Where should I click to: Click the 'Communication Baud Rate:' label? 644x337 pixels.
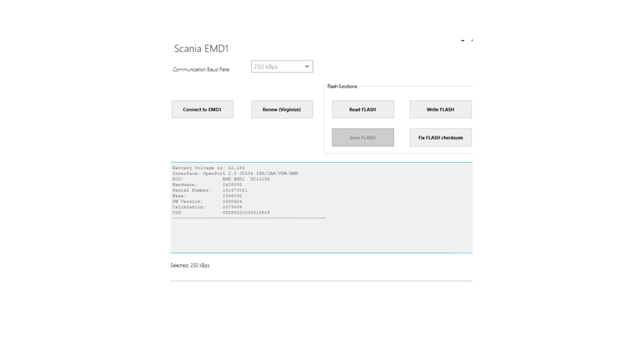[x=201, y=69]
